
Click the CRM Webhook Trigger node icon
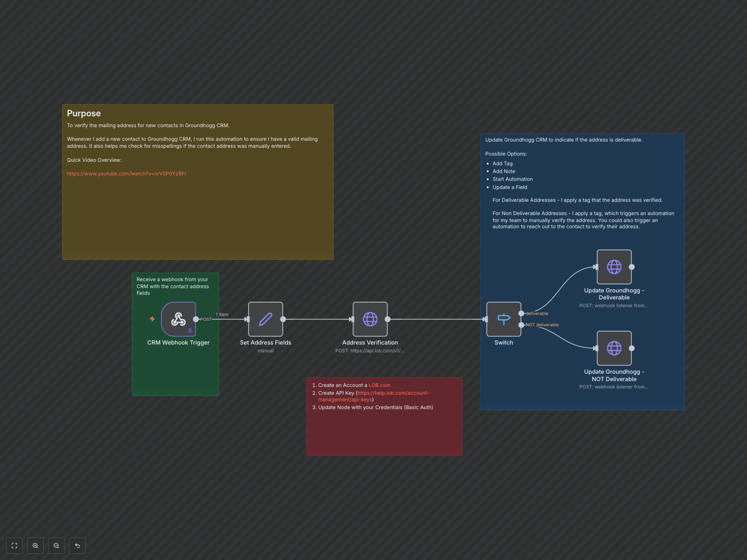[x=178, y=319]
